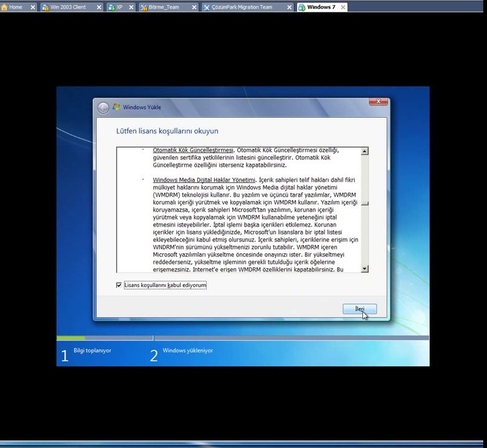Click underlined 'Otomatik Kök Güncelleştirmesi' heading
487x448 pixels.
click(x=193, y=150)
